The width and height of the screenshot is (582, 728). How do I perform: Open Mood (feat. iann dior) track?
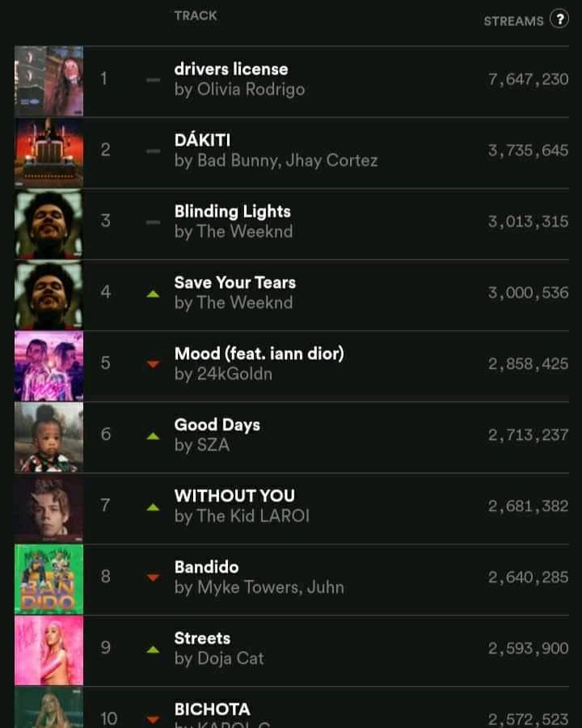click(259, 353)
